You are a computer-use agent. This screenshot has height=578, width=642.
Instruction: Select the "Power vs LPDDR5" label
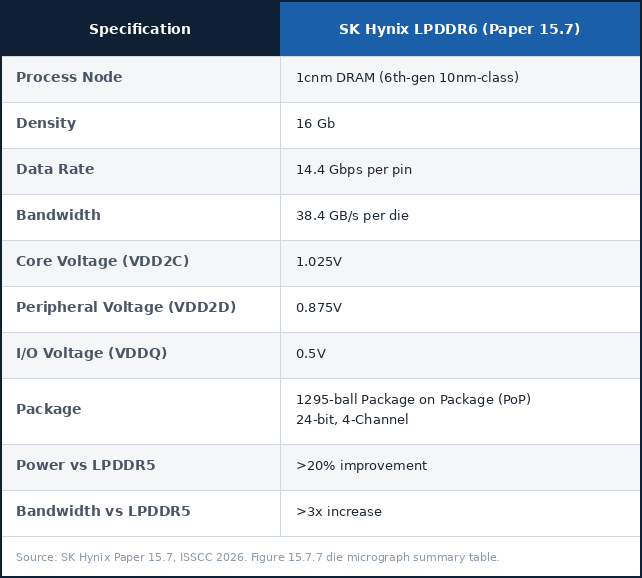click(x=86, y=465)
